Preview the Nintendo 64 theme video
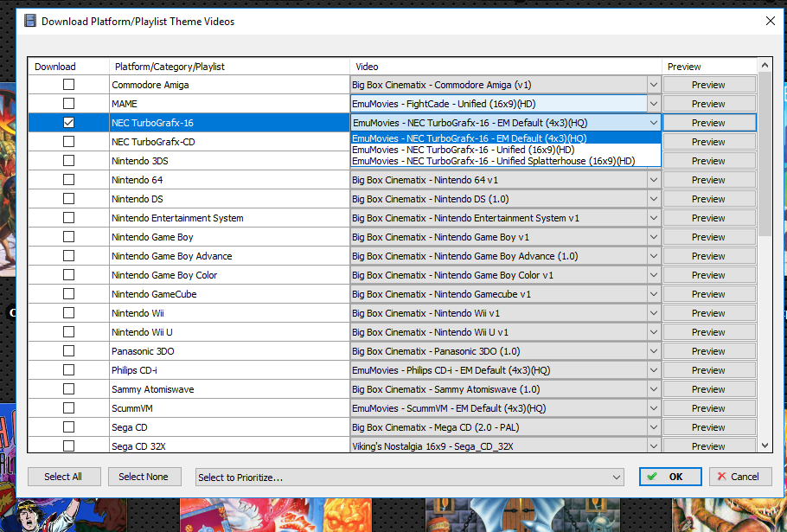The image size is (787, 532). pyautogui.click(x=709, y=180)
